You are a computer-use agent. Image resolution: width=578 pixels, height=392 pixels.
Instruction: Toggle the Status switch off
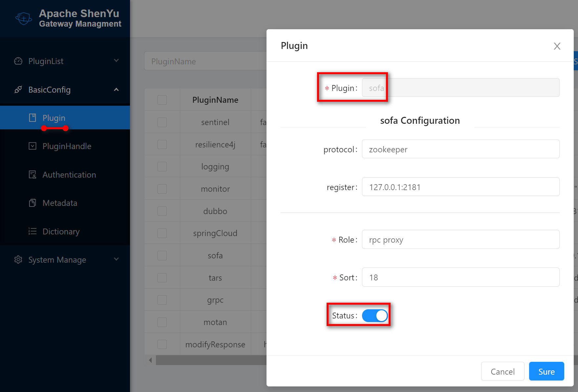click(375, 316)
